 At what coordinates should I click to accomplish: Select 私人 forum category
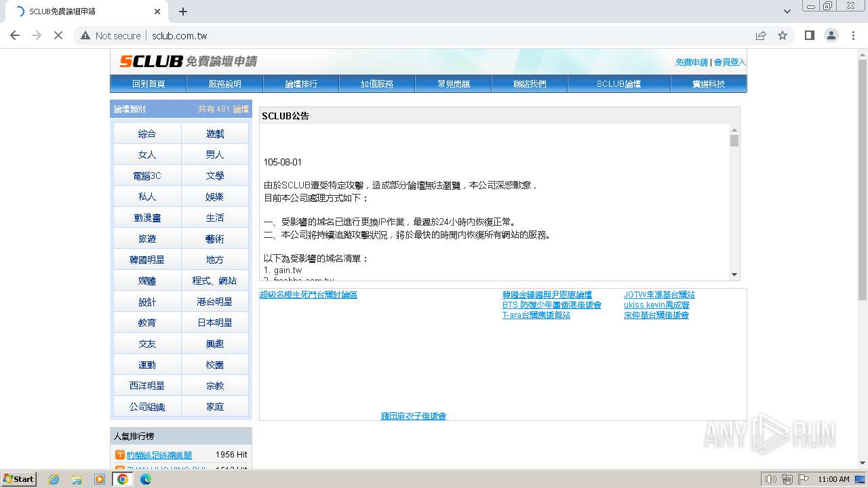click(147, 197)
